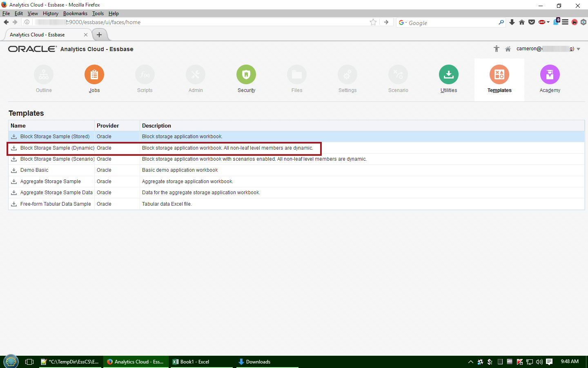
Task: Open the View menu
Action: 33,13
